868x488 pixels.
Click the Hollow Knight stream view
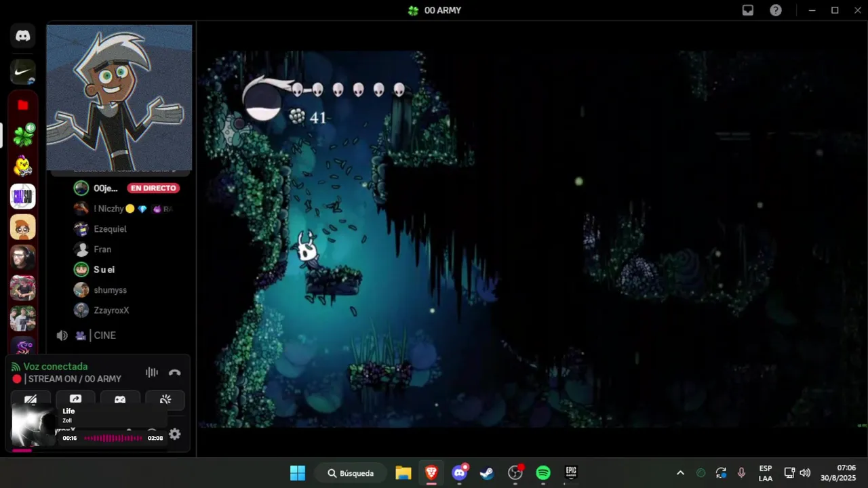(532, 239)
